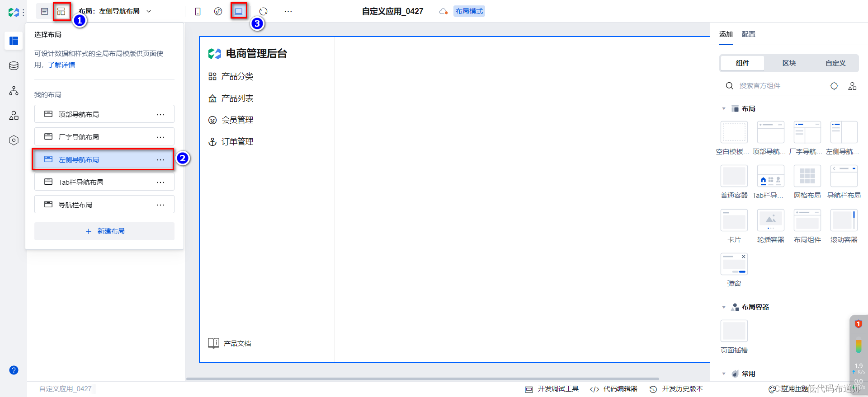Screen dimensions: 868x397
Task: Switch to the 添加 tab
Action: (x=726, y=34)
